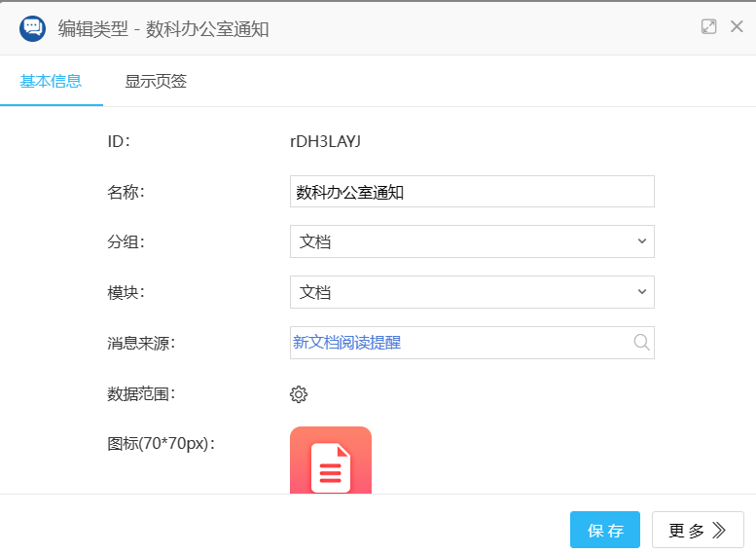
Task: Click the magnifier icon in 消息来源
Action: [x=641, y=343]
